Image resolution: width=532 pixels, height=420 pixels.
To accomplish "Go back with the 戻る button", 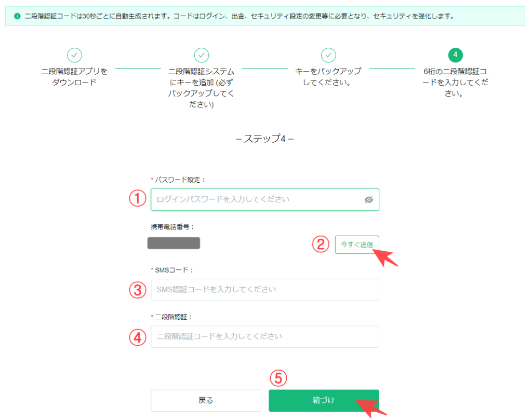I will (x=206, y=400).
